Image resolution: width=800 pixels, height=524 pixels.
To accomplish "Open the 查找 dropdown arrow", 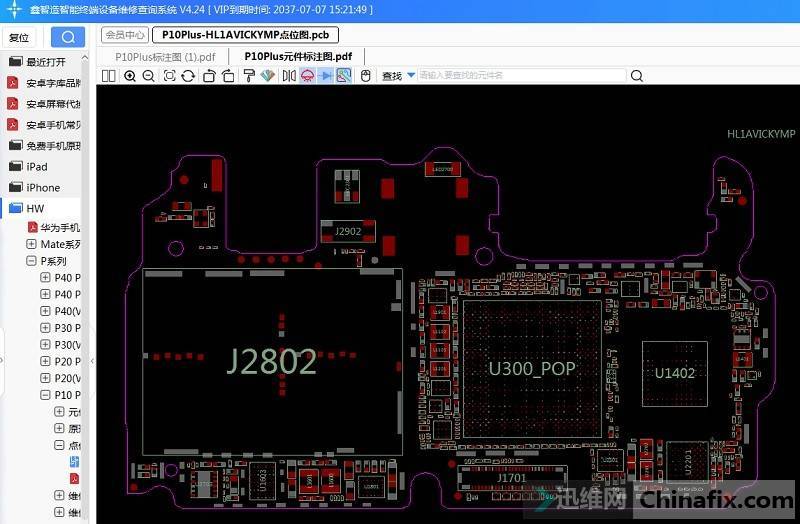I will point(411,75).
